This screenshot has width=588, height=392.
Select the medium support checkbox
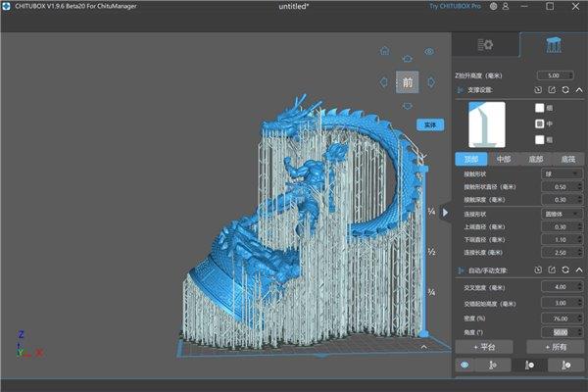pos(538,124)
